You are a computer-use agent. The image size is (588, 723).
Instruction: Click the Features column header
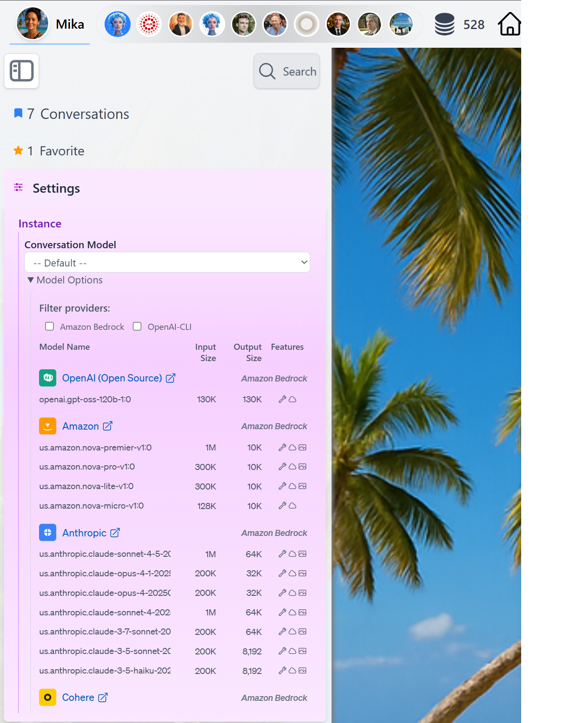point(287,347)
